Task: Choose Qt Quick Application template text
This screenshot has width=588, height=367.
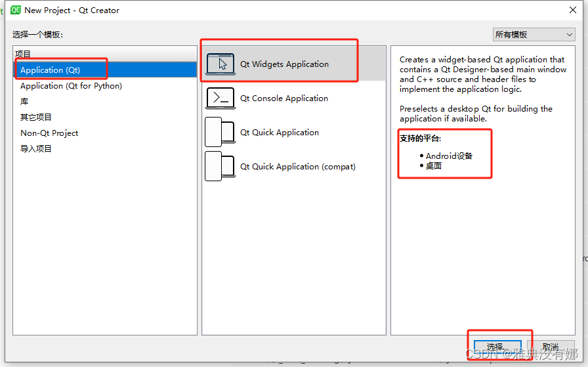Action: [x=280, y=133]
